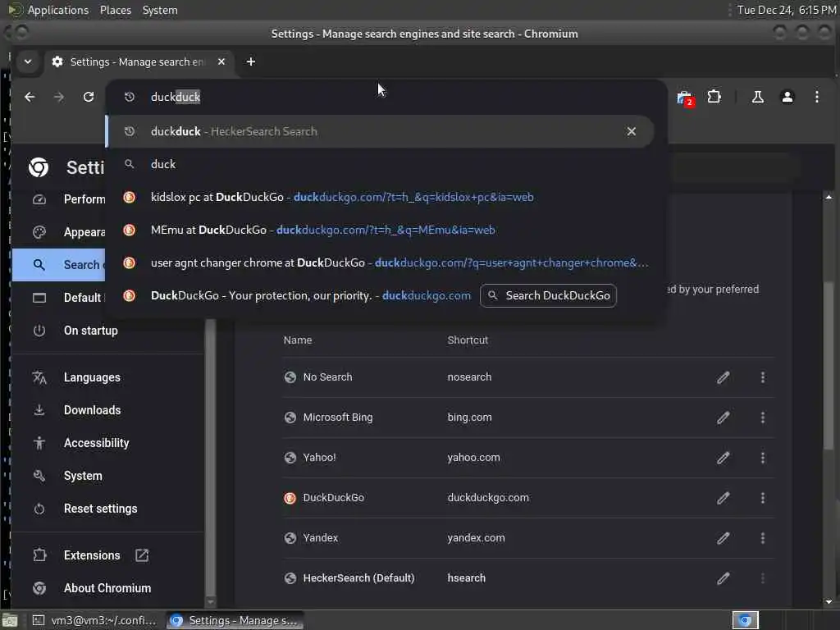840x630 pixels.
Task: Edit the Microsoft Bing engine entry
Action: [x=724, y=418]
